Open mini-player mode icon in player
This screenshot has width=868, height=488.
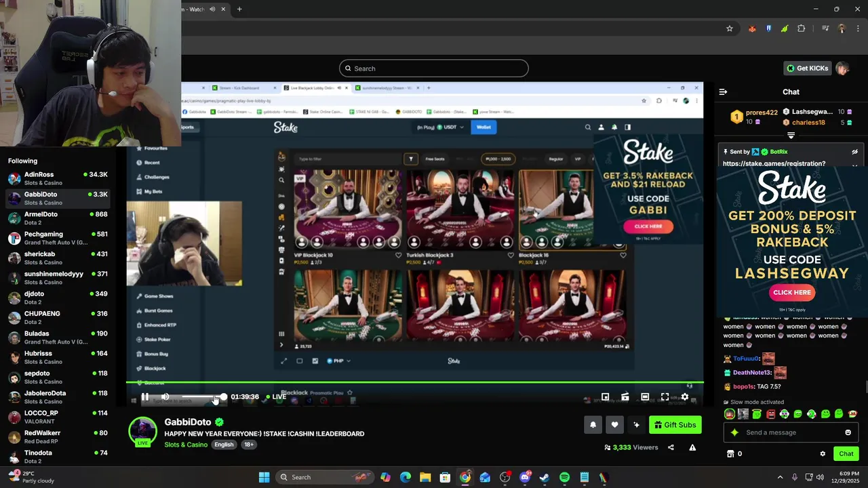point(606,396)
